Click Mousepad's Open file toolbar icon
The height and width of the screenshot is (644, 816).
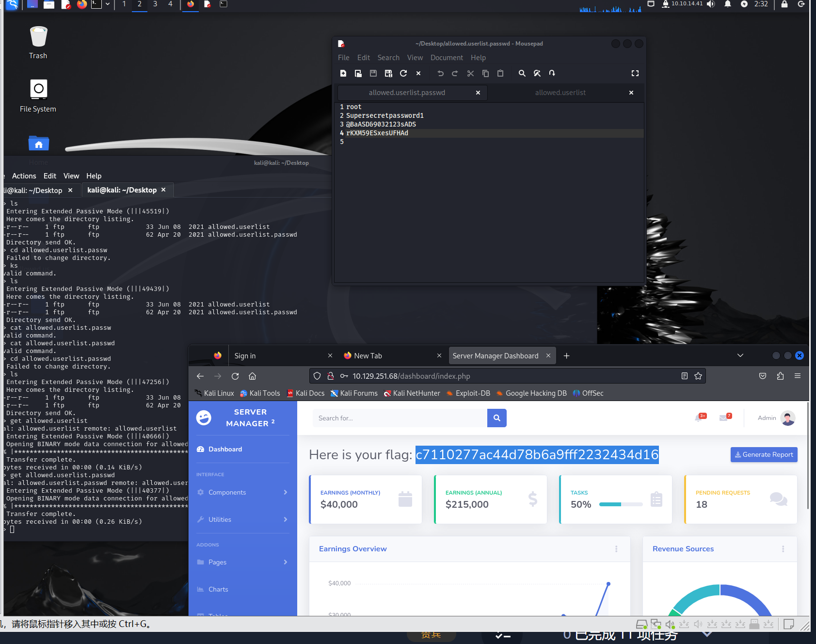[x=358, y=73]
